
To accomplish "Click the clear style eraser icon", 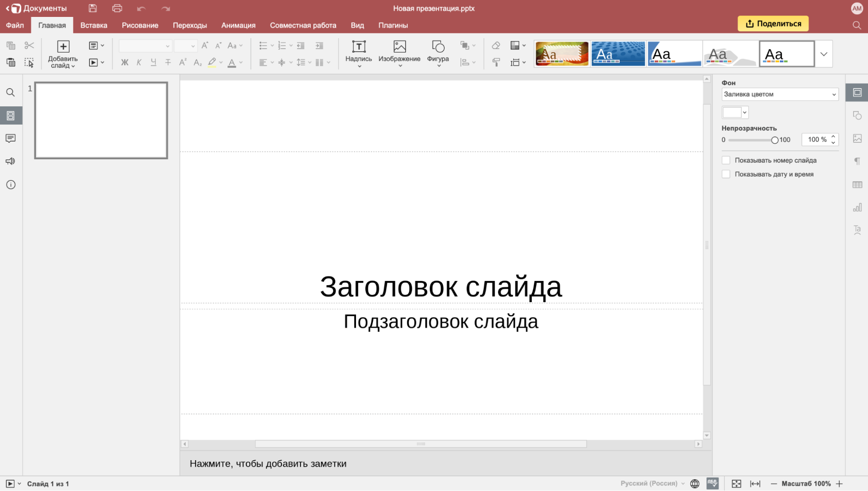I will (496, 46).
